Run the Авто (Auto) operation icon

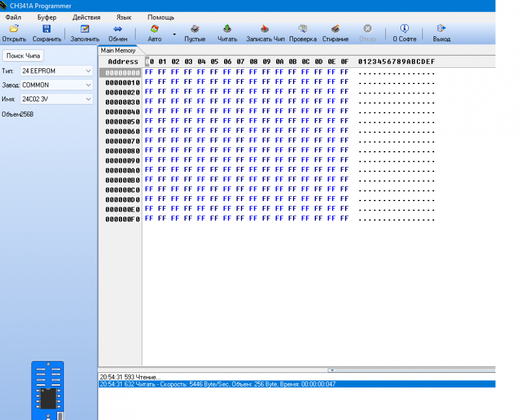(155, 29)
